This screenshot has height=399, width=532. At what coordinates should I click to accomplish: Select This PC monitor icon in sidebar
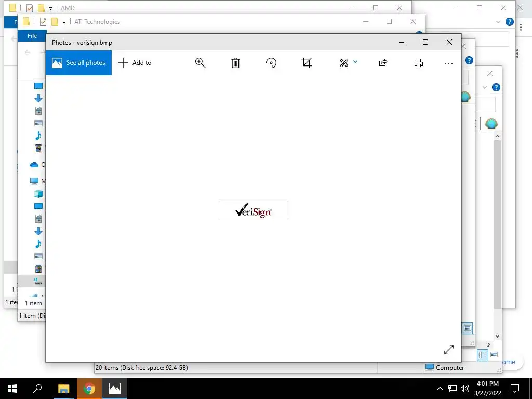click(34, 181)
